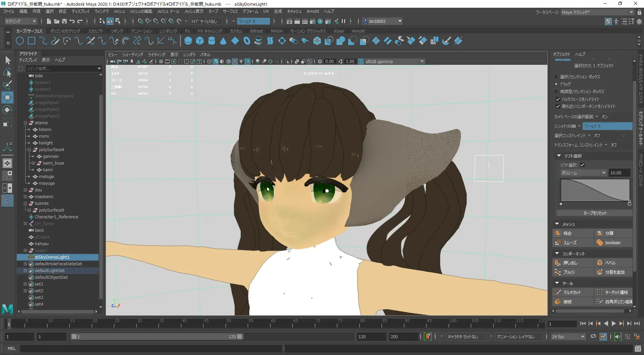Activate the Move tool in toolbox
This screenshot has width=644, height=355.
7,97
